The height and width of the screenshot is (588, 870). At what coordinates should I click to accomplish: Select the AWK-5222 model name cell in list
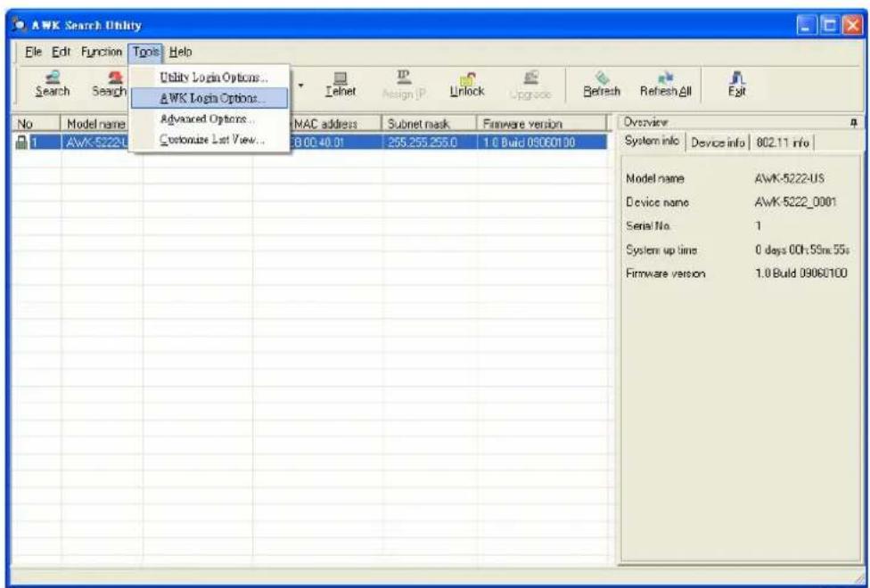coord(95,143)
